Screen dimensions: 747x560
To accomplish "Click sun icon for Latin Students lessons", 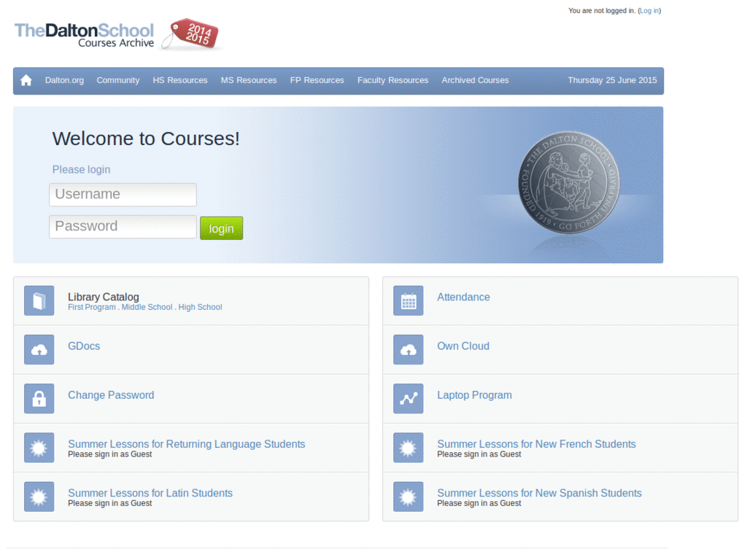I will [39, 497].
